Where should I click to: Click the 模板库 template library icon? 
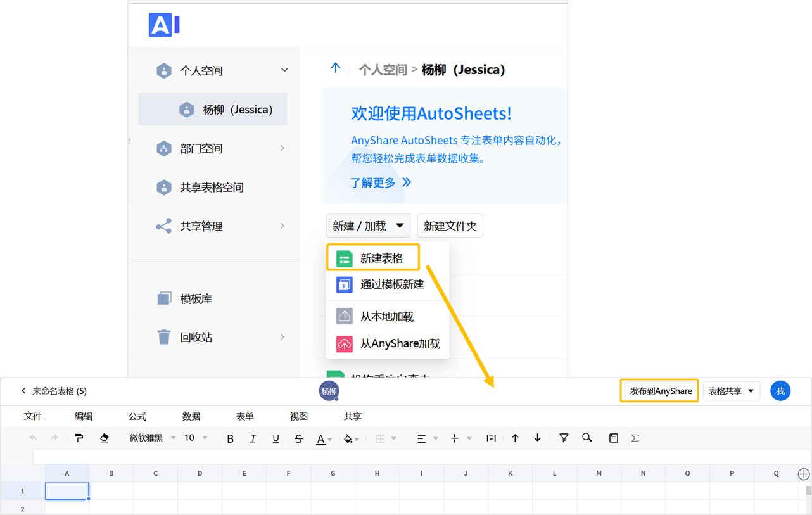[x=164, y=298]
